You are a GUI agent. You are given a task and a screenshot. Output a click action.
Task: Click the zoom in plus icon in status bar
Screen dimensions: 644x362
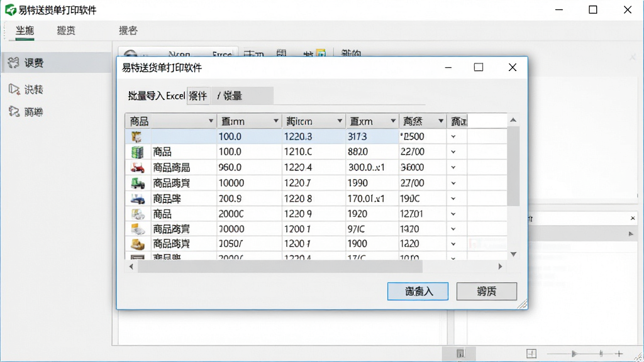click(619, 353)
